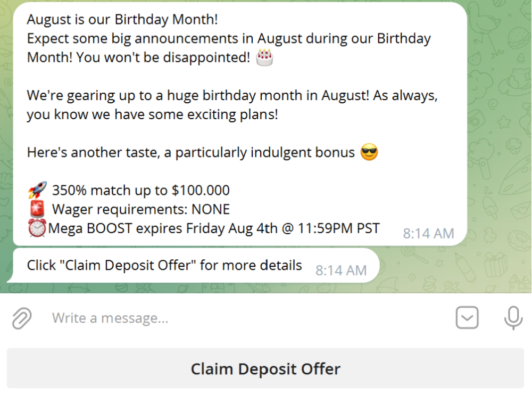Image resolution: width=532 pixels, height=394 pixels.
Task: Start voice recording with microphone icon
Action: pyautogui.click(x=513, y=318)
